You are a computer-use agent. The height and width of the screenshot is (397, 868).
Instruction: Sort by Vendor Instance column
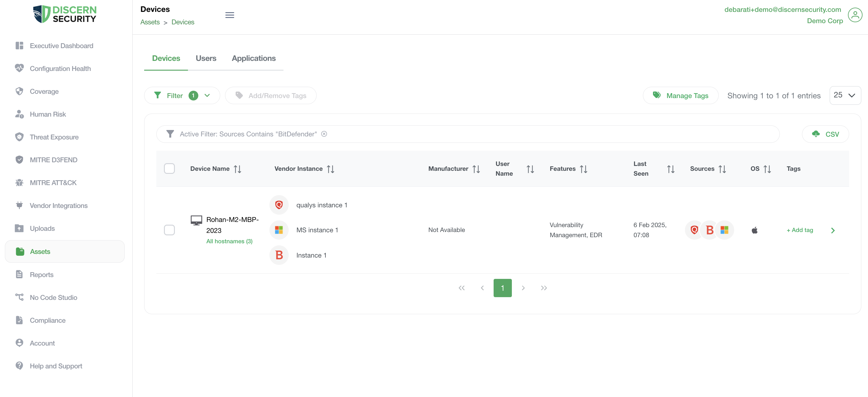tap(331, 169)
